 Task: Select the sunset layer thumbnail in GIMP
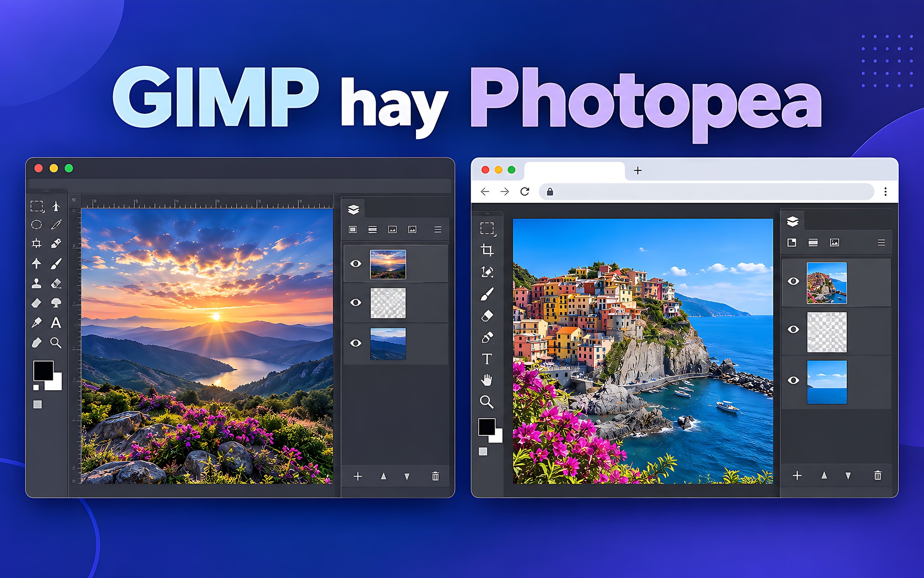388,264
